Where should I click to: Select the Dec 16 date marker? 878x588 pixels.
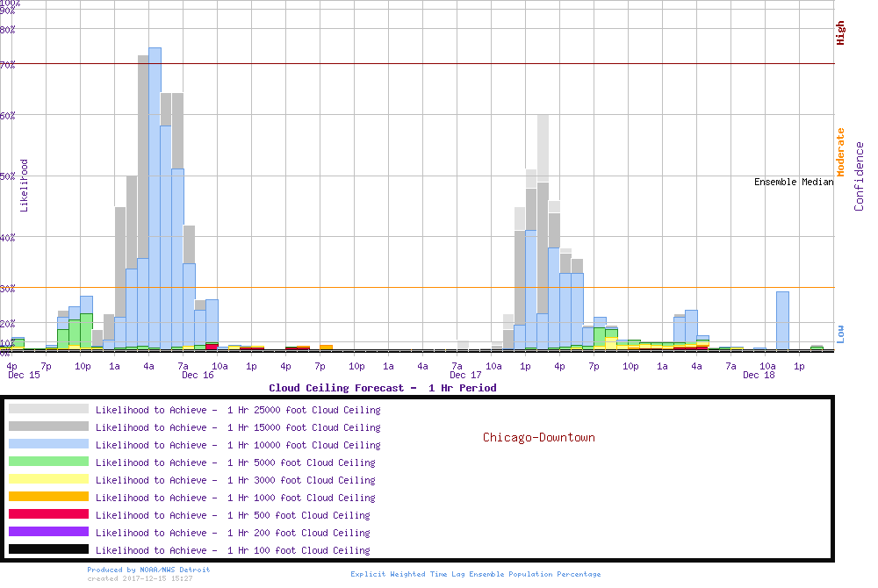[198, 375]
